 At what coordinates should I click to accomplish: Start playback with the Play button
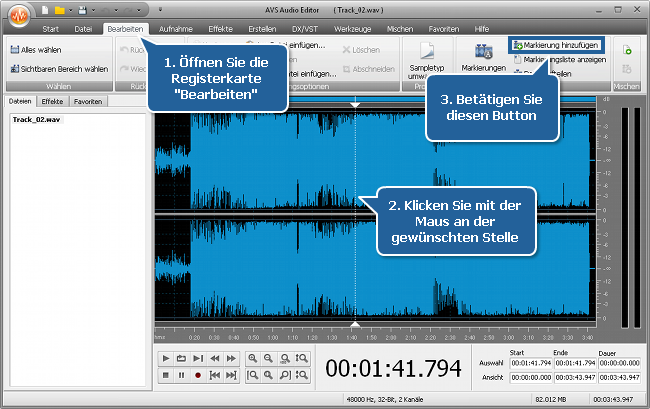click(x=166, y=358)
